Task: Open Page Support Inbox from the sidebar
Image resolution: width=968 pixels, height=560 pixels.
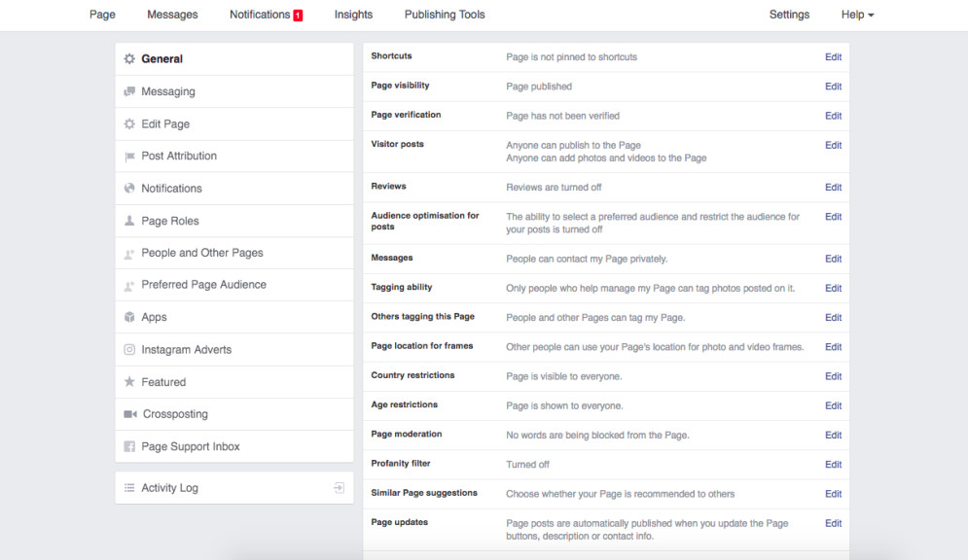Action: coord(190,446)
